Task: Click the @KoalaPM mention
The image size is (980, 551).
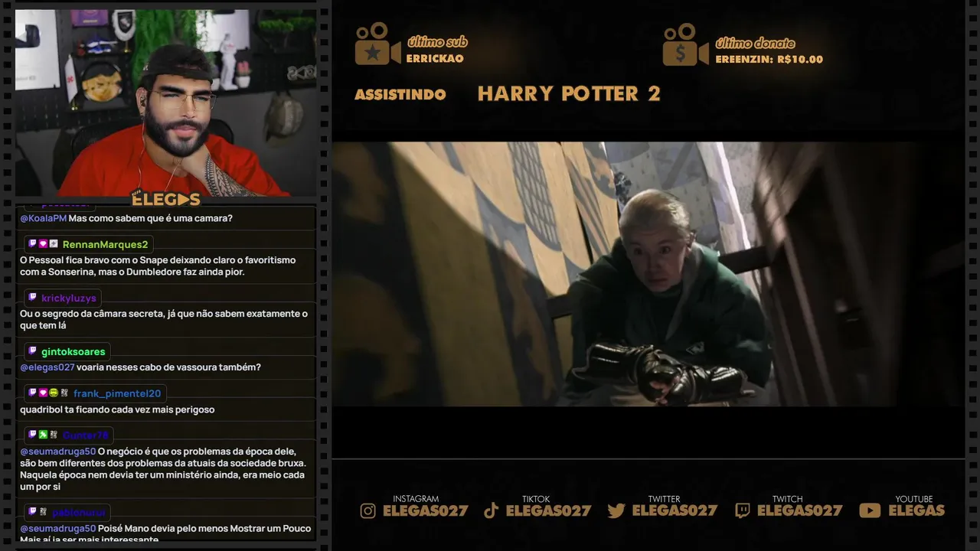Action: [x=44, y=218]
